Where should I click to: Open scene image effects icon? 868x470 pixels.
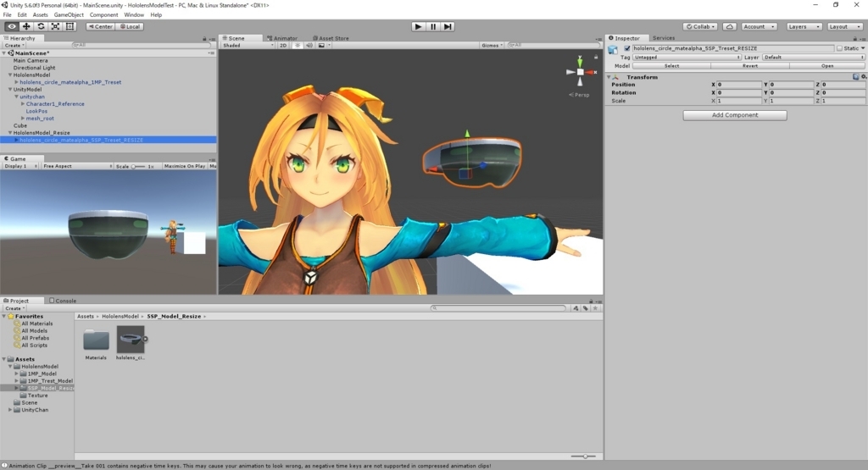pyautogui.click(x=321, y=46)
